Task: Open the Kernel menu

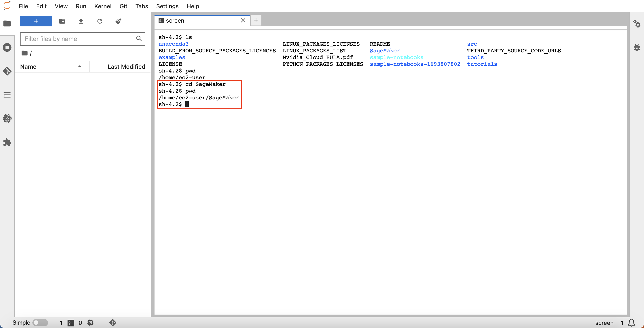Action: [x=103, y=6]
